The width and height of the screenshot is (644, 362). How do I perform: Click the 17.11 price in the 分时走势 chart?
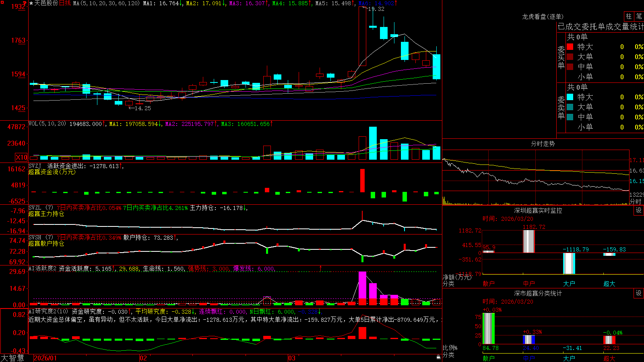click(637, 160)
